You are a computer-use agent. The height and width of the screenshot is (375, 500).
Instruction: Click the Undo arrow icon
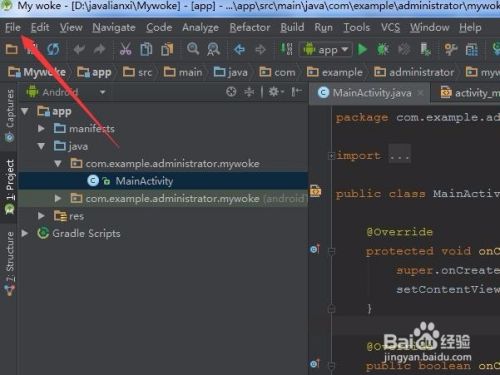79,49
